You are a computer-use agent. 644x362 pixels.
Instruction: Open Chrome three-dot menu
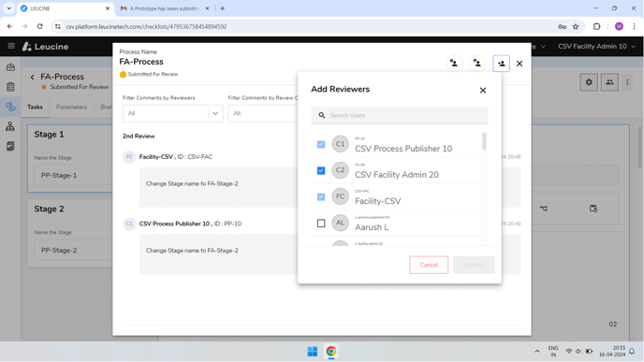tap(634, 26)
